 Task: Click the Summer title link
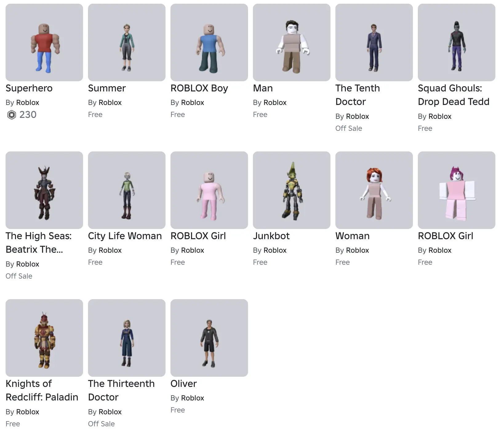pos(107,88)
